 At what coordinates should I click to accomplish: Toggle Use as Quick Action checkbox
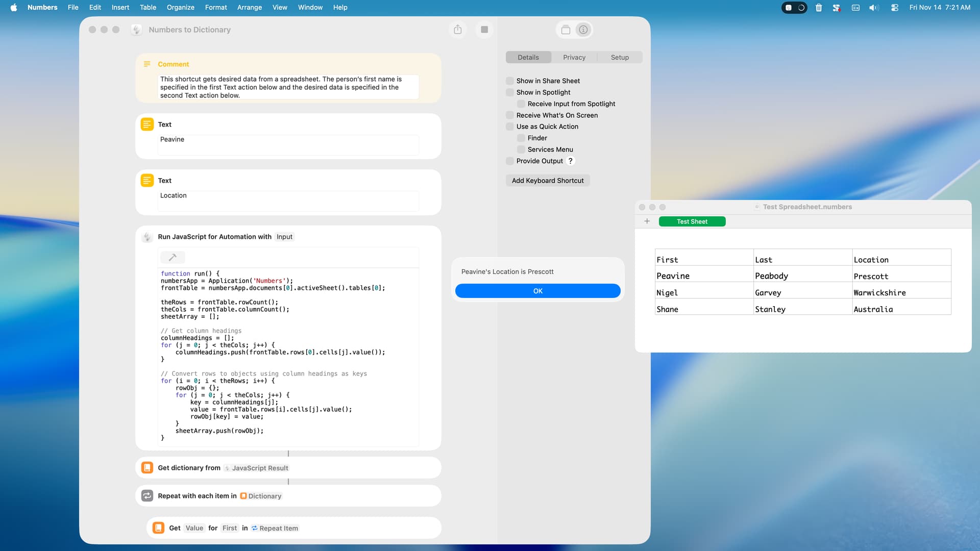510,127
